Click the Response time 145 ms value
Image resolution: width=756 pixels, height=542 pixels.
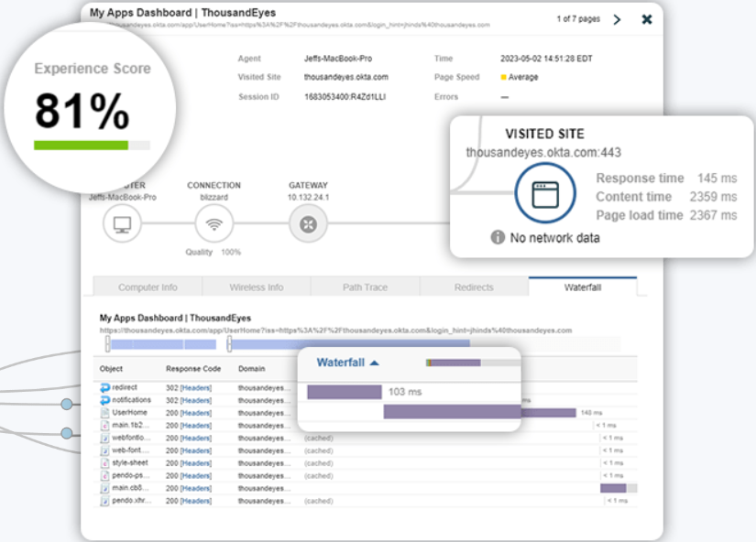pyautogui.click(x=717, y=179)
